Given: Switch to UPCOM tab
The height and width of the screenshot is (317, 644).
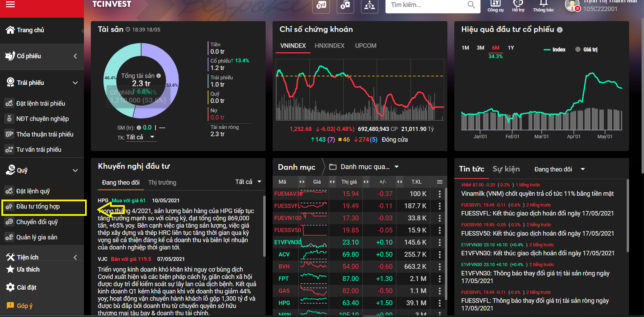Looking at the screenshot, I should click(x=366, y=46).
